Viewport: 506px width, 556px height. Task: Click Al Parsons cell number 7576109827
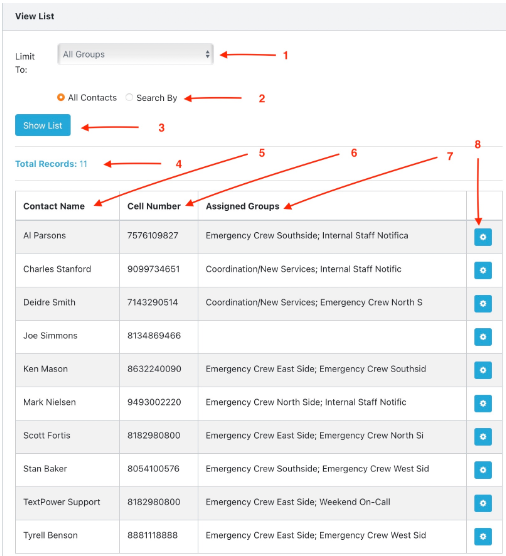pyautogui.click(x=153, y=235)
